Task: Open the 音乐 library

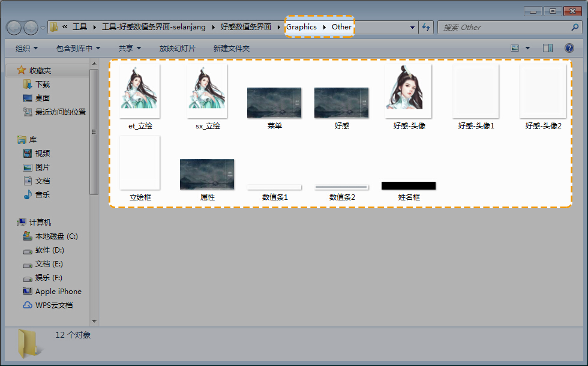Action: [43, 194]
